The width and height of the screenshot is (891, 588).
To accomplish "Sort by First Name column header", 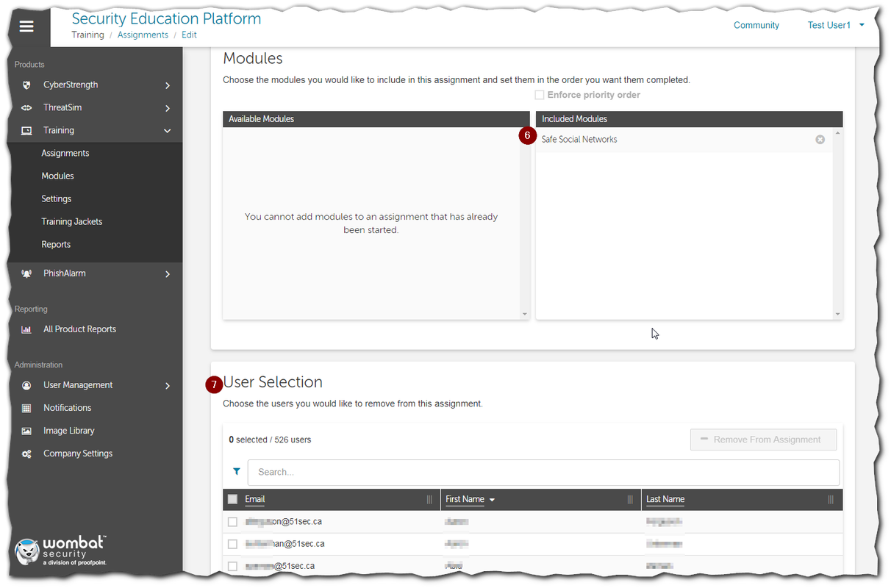I will 465,499.
